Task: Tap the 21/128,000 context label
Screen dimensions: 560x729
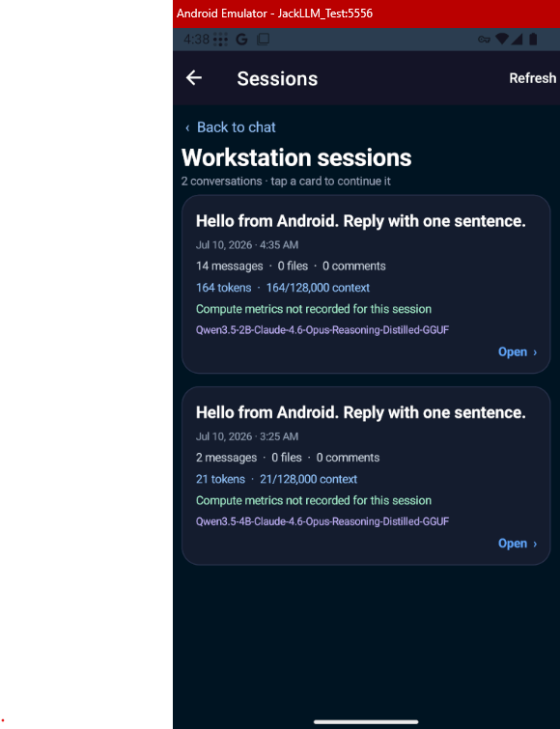Action: pos(309,479)
